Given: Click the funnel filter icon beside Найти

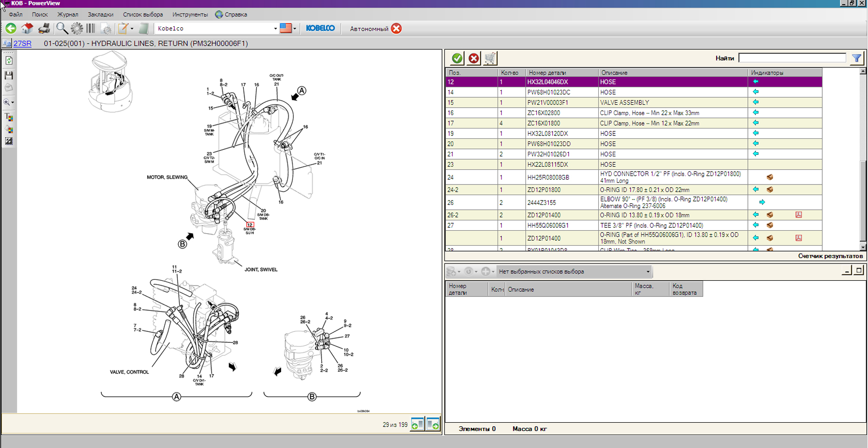Looking at the screenshot, I should click(857, 58).
